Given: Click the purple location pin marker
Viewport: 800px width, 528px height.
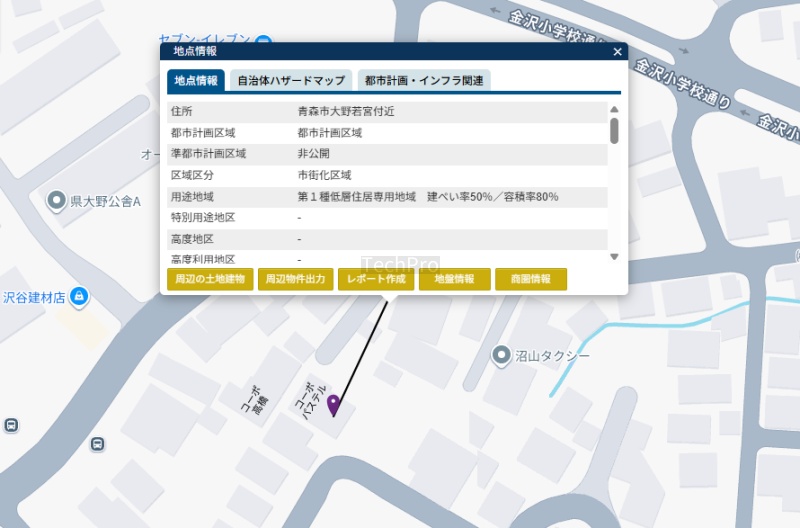Looking at the screenshot, I should click(334, 404).
